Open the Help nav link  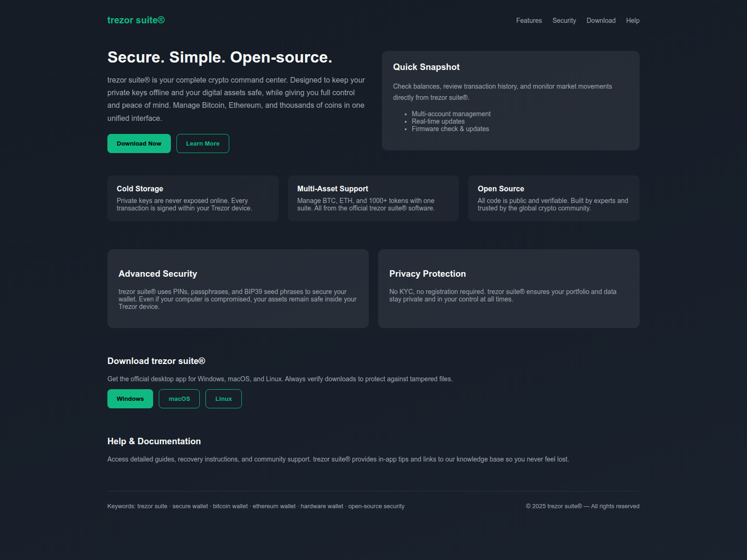(x=633, y=21)
